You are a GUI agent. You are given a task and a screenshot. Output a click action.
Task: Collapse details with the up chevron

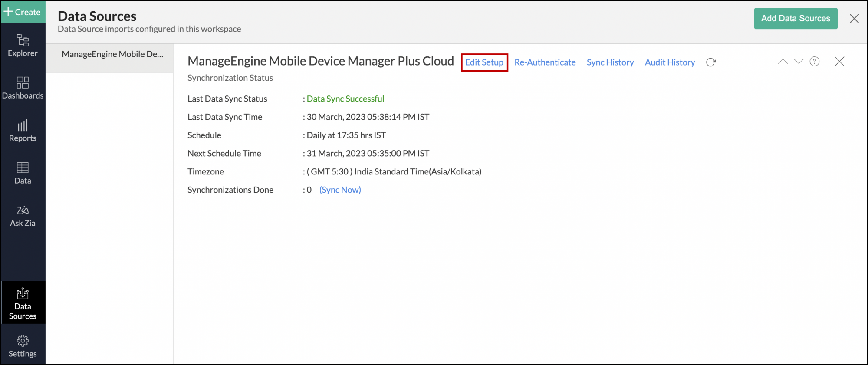click(783, 62)
